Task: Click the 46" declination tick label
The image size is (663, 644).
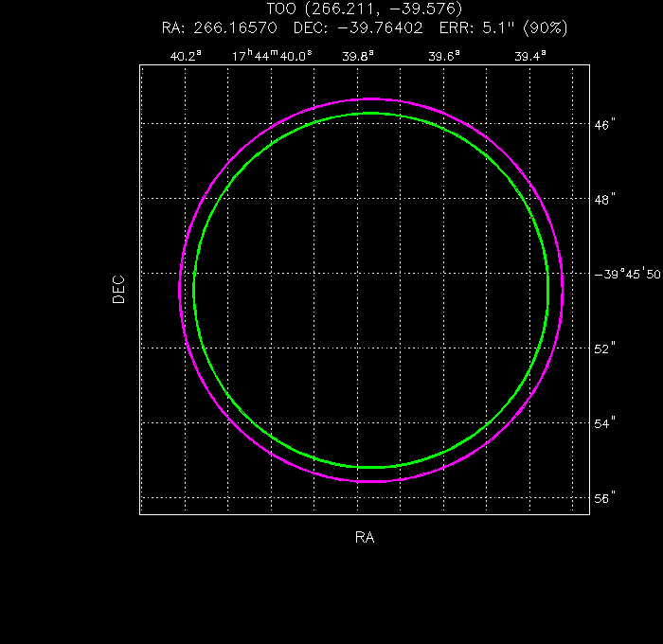Action: 604,125
